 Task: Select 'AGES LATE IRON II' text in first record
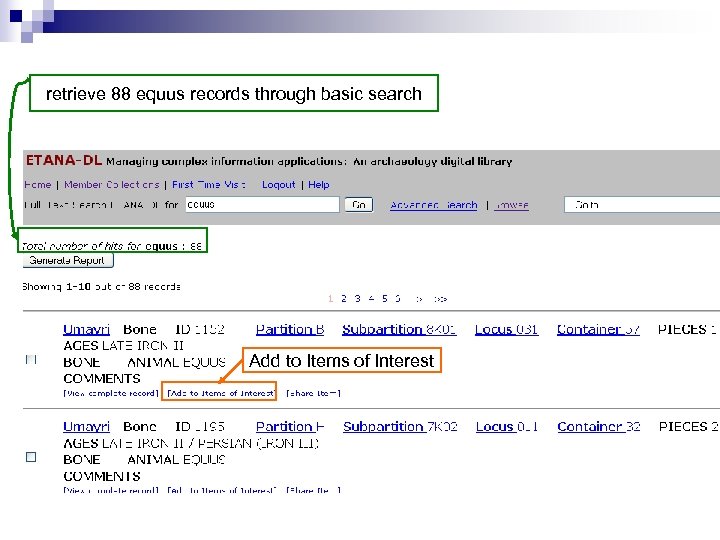tap(124, 345)
